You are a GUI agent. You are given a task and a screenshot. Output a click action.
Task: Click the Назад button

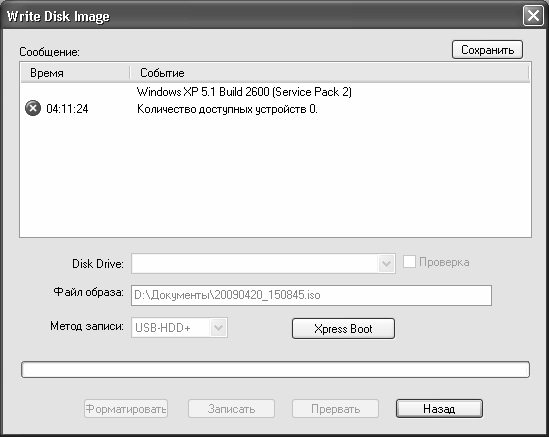point(439,409)
